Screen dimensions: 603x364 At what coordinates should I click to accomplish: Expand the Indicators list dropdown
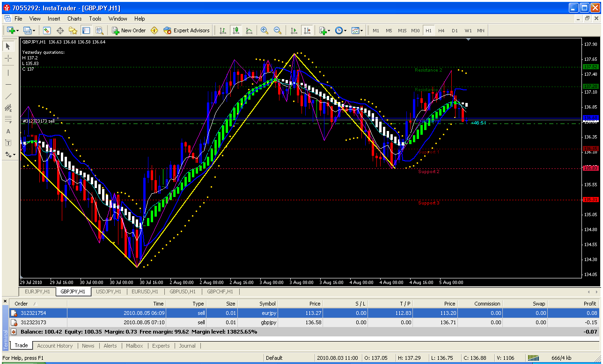pos(329,30)
